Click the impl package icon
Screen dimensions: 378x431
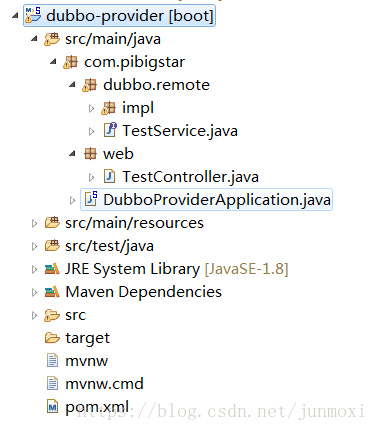pos(108,108)
